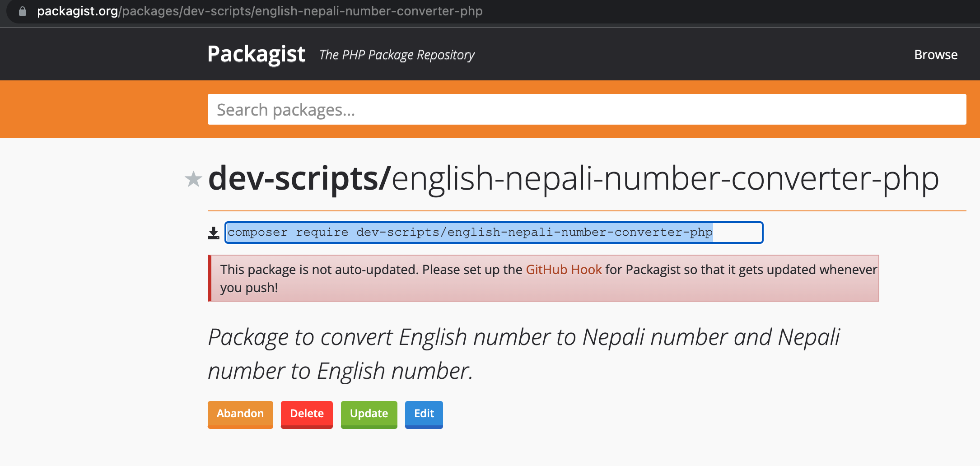The image size is (980, 466).
Task: Click the red Delete button
Action: (307, 414)
